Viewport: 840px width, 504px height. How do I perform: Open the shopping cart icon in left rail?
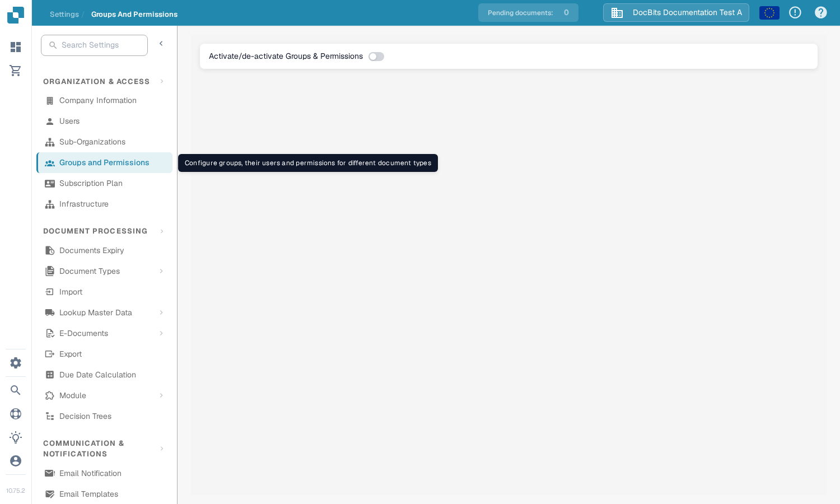(16, 71)
